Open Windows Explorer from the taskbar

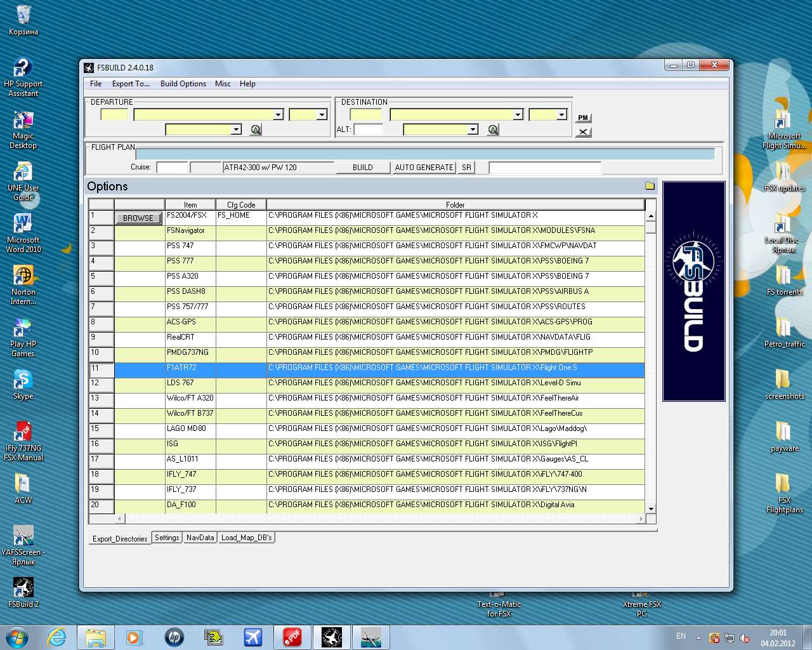coord(96,637)
